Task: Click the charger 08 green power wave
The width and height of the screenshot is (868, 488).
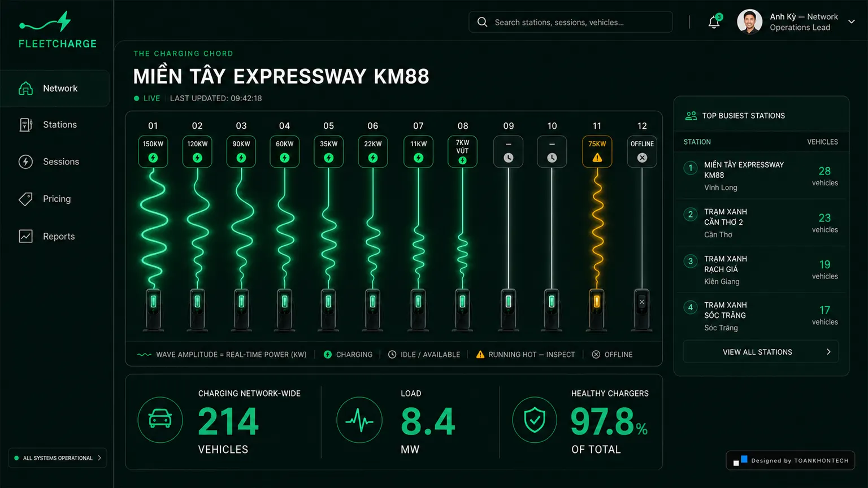Action: pyautogui.click(x=462, y=228)
